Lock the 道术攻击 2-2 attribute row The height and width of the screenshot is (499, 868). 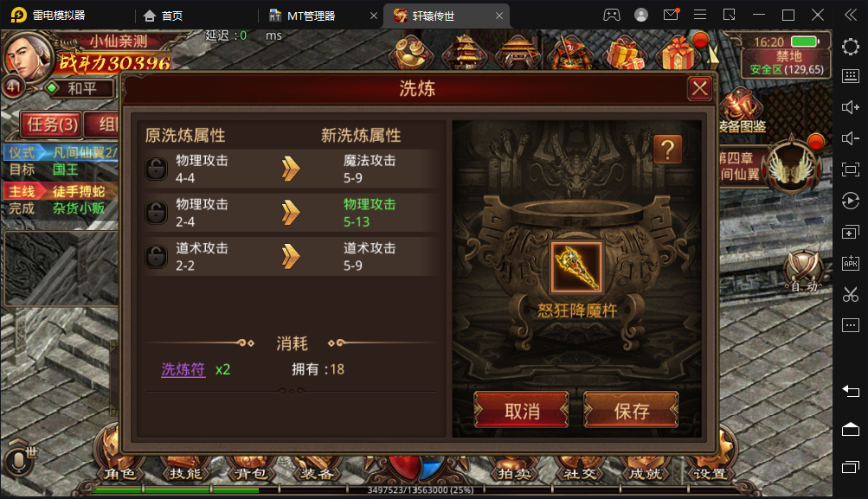point(156,256)
